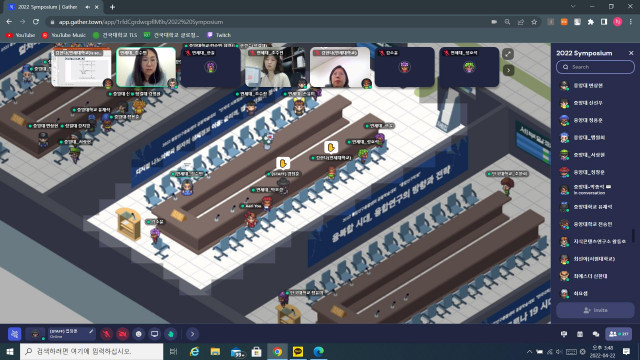The image size is (640, 360).
Task: Toggle the Chrome side panel
Action: tap(604, 22)
